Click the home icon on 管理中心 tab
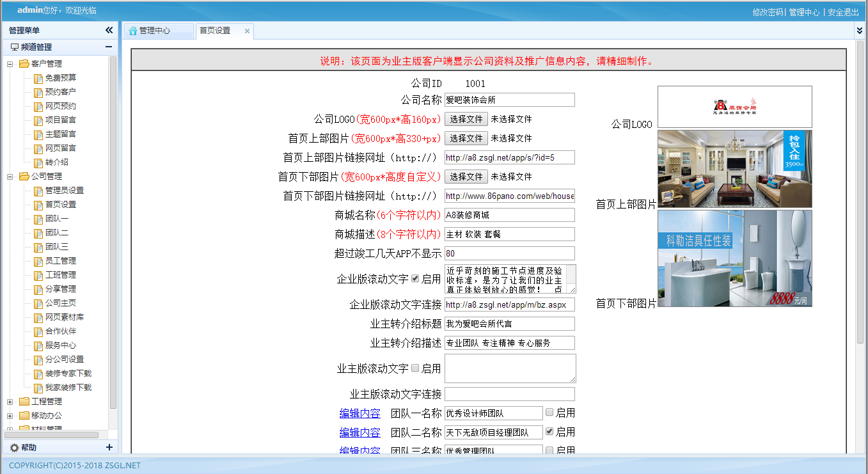Image resolution: width=868 pixels, height=474 pixels. (133, 31)
